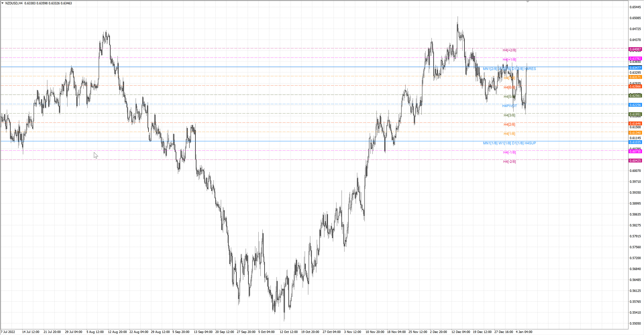
Task: Click 0.55050 on the price scale
Action: tap(635, 323)
